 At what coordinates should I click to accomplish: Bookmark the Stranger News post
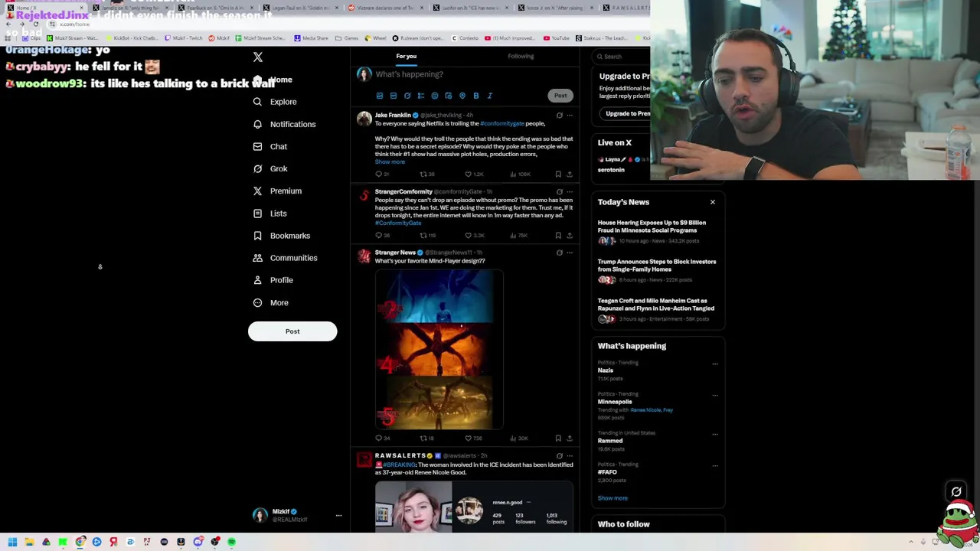558,439
